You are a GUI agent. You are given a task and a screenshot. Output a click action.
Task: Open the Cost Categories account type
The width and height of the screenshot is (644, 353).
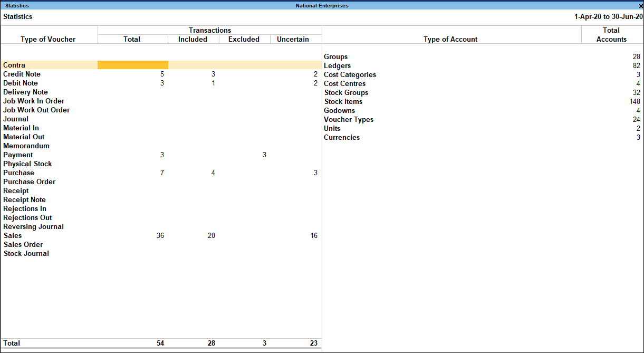pos(350,75)
